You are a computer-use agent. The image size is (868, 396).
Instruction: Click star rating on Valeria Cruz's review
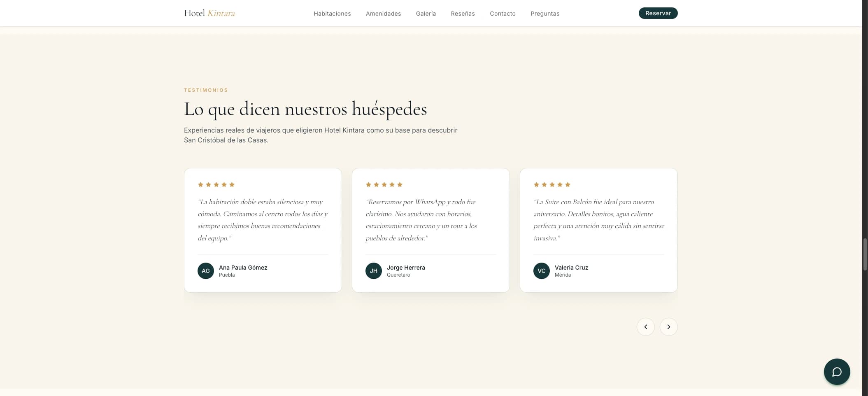pos(552,185)
